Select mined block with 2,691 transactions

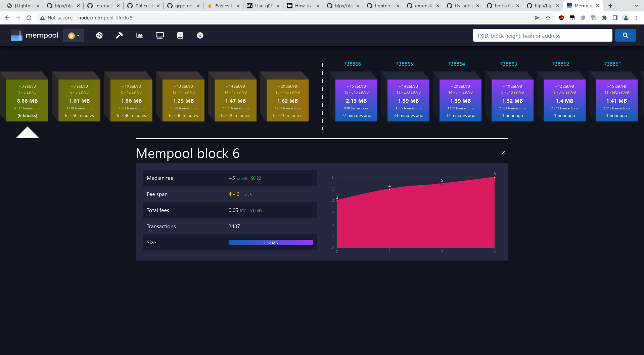pyautogui.click(x=512, y=100)
